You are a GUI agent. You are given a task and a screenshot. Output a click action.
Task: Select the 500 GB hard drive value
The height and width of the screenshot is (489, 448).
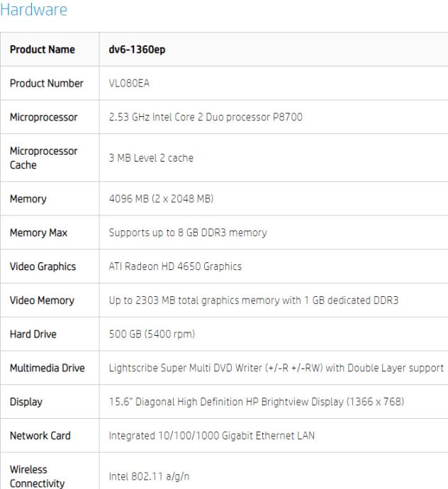click(x=152, y=334)
